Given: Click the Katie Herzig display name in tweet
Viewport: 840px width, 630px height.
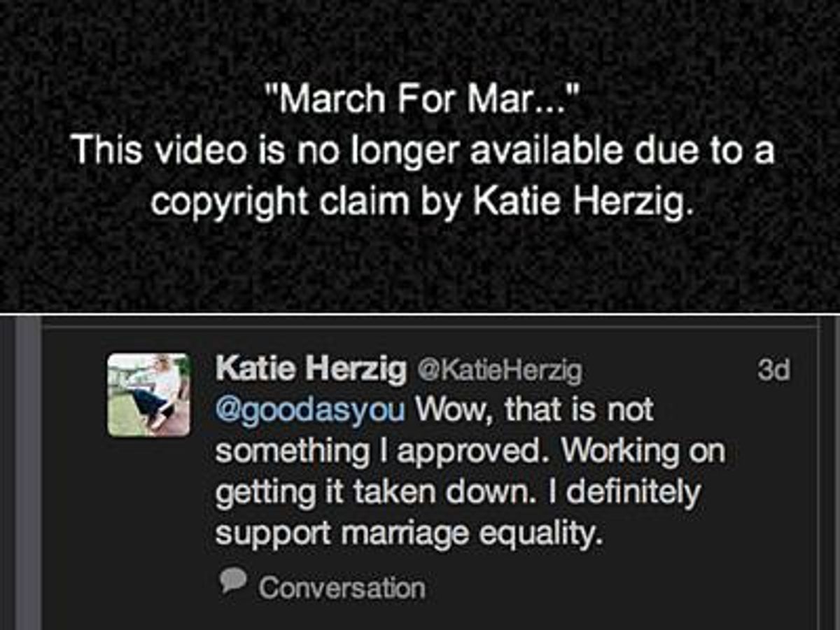Looking at the screenshot, I should (311, 369).
